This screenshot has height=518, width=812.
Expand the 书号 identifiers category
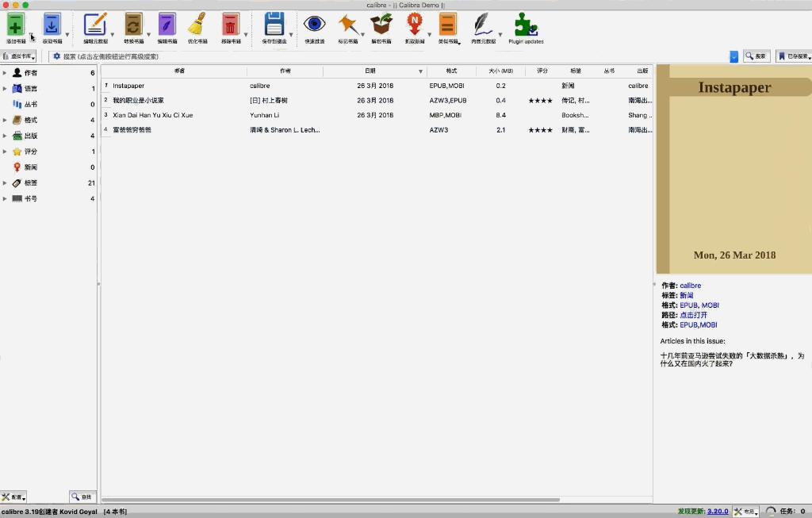pos(5,199)
